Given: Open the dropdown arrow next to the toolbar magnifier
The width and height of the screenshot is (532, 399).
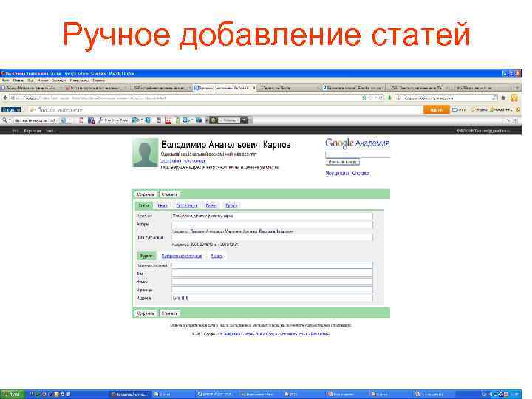Looking at the screenshot, I should [10, 120].
